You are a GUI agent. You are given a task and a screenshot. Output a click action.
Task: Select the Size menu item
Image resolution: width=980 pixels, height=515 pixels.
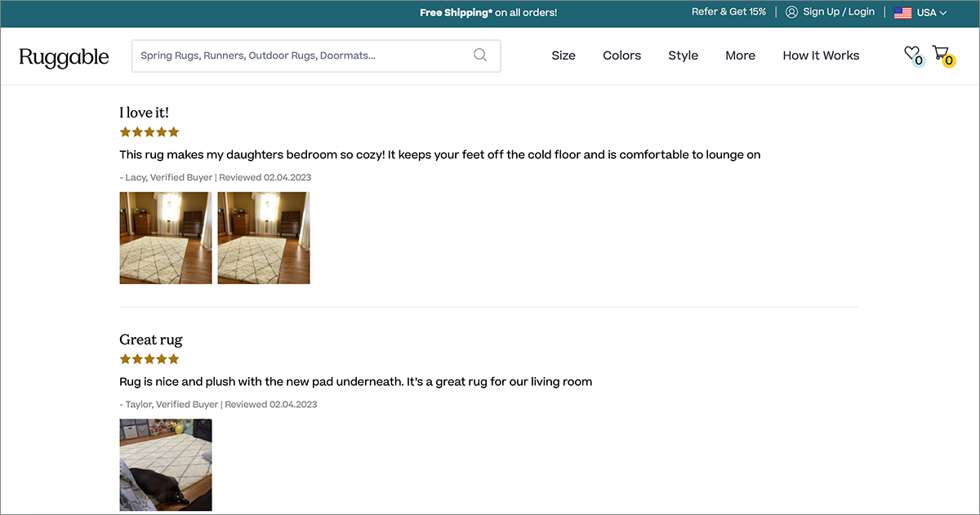pos(563,55)
